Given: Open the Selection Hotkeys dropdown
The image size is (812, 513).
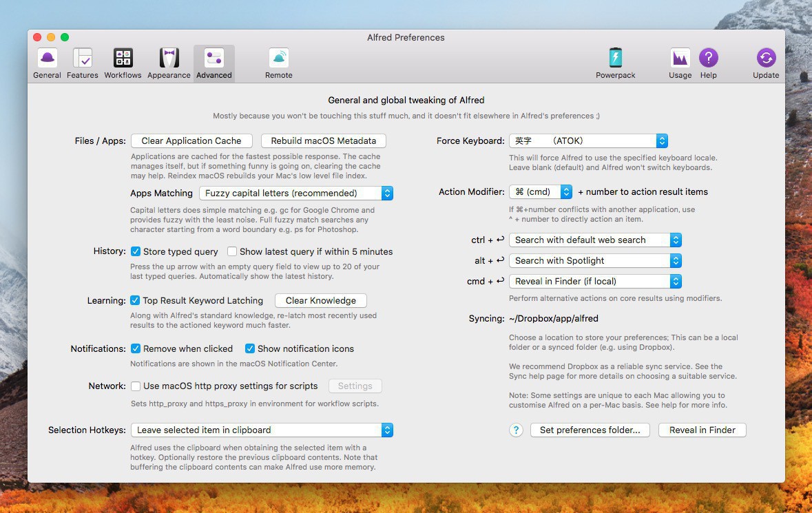Looking at the screenshot, I should coord(262,430).
